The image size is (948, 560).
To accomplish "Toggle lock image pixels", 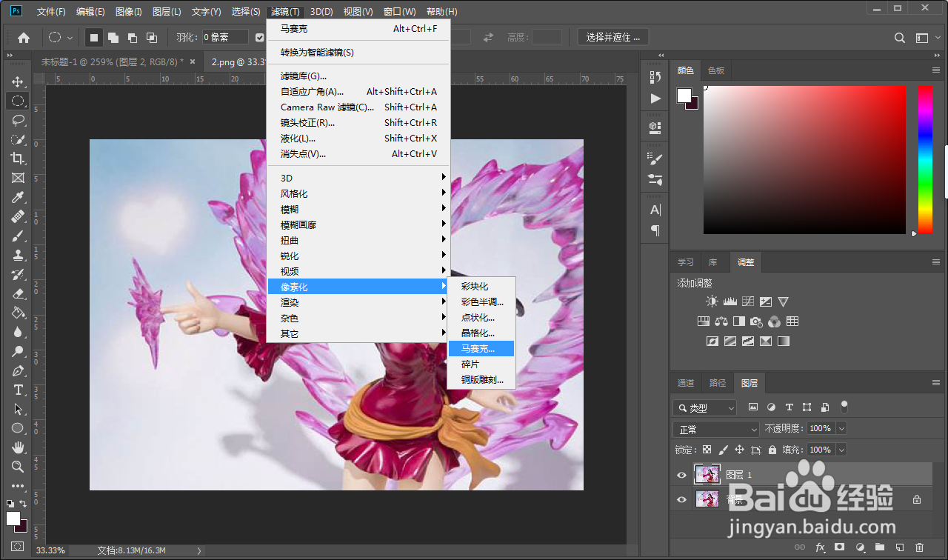I will [x=724, y=450].
